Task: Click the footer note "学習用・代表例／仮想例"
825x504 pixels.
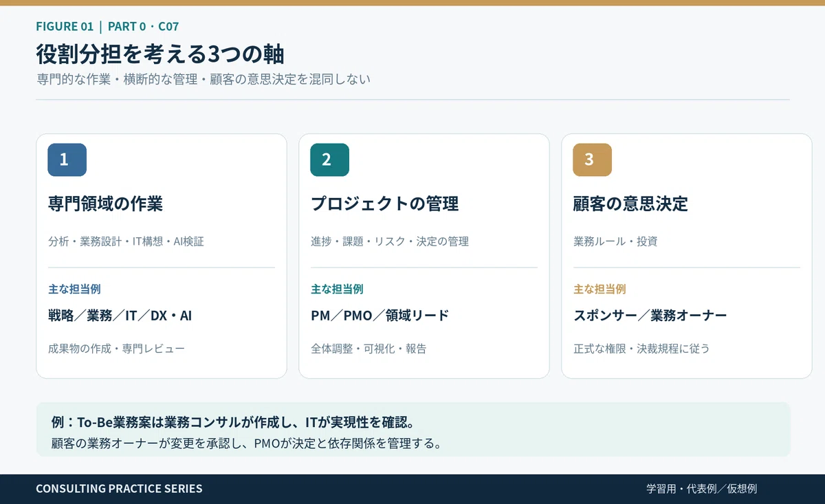Action: click(701, 489)
